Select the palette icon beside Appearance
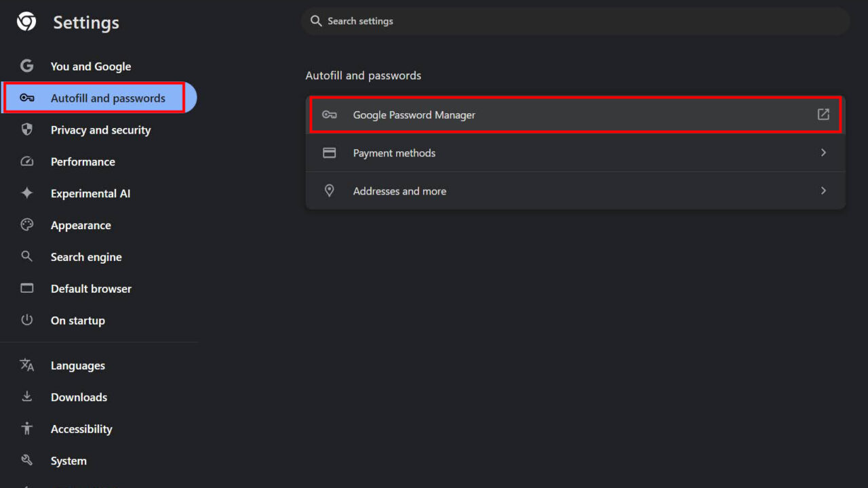 click(x=27, y=225)
